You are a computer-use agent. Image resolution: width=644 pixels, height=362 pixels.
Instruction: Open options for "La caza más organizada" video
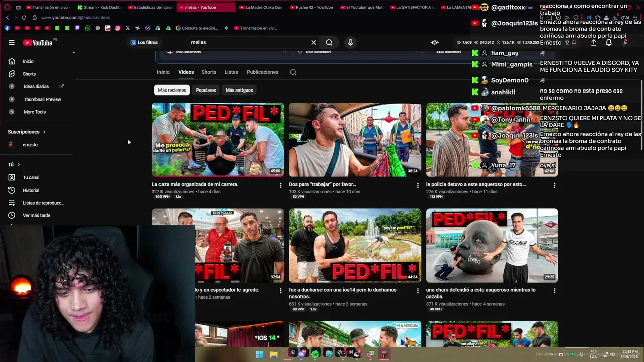coord(280,185)
